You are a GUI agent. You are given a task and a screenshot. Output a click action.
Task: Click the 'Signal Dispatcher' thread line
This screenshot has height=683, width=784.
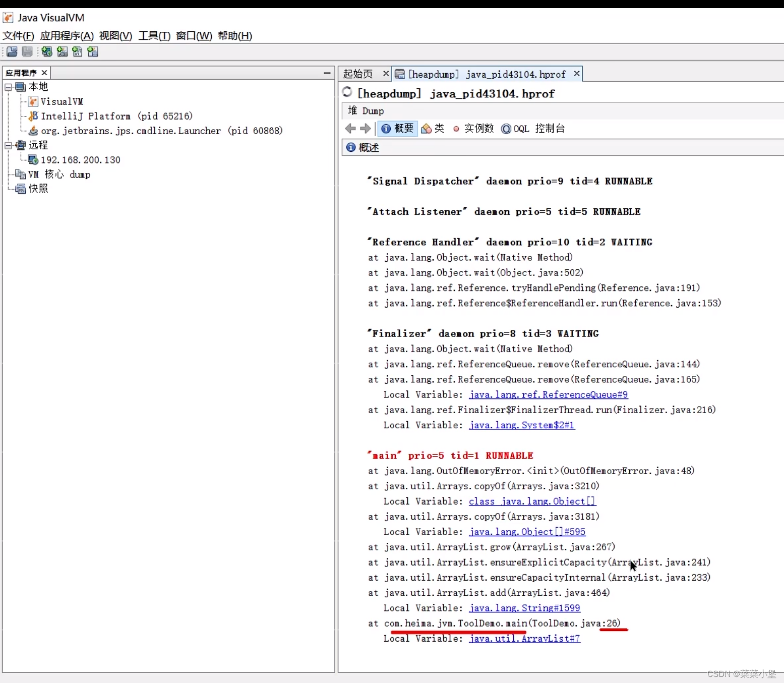click(x=510, y=181)
